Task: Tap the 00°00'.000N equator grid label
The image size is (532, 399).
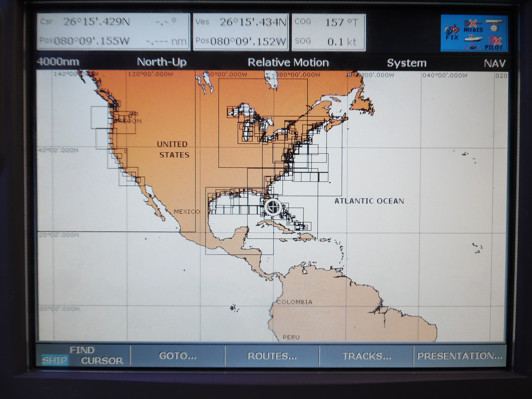Action: (x=59, y=309)
